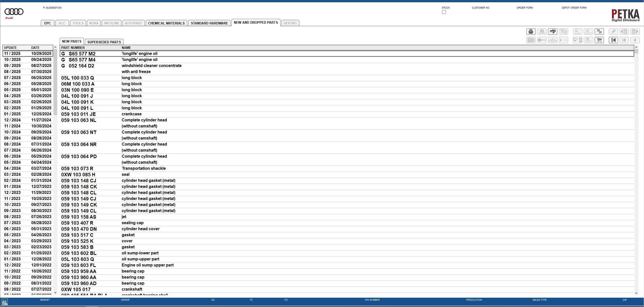The width and height of the screenshot is (644, 307).
Task: Click the UPDATE column sort arrow
Action: (55, 47)
